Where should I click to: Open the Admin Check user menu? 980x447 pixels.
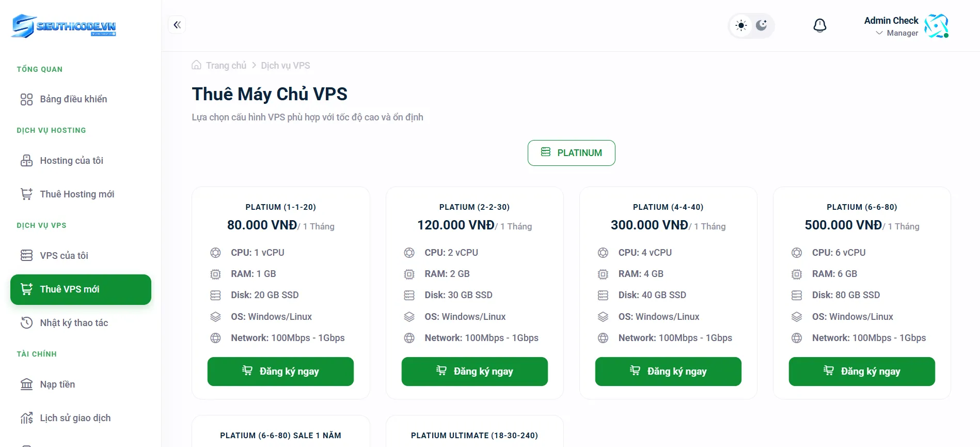[891, 21]
